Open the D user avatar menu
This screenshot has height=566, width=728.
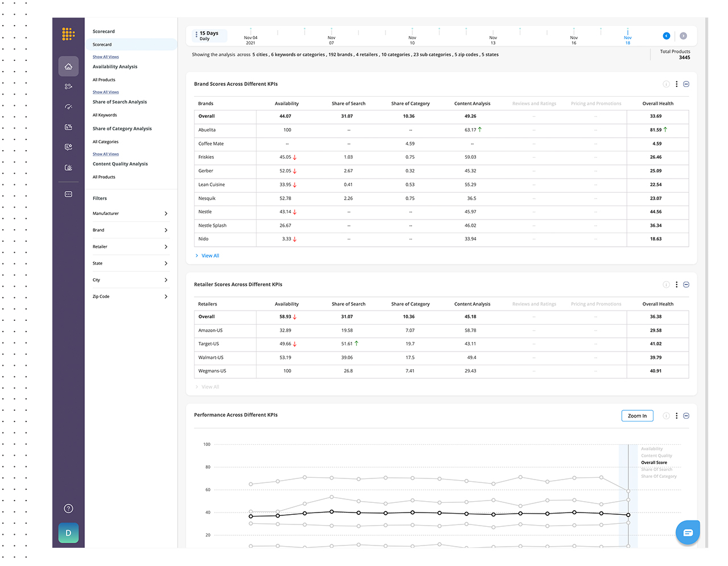[x=68, y=533]
